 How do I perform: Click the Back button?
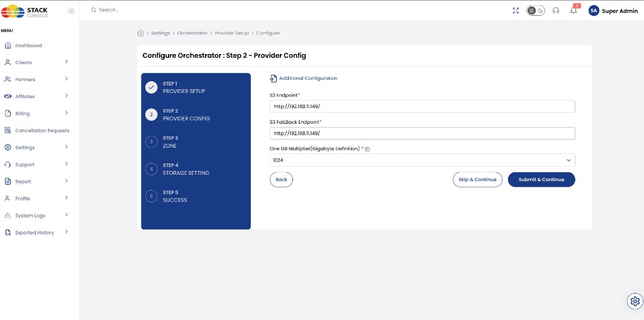(281, 180)
